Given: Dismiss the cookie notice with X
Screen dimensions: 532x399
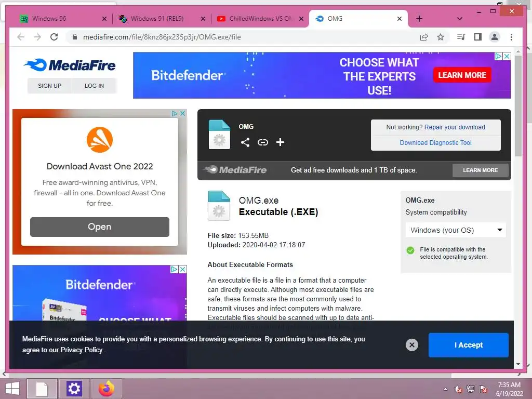Looking at the screenshot, I should click(412, 345).
